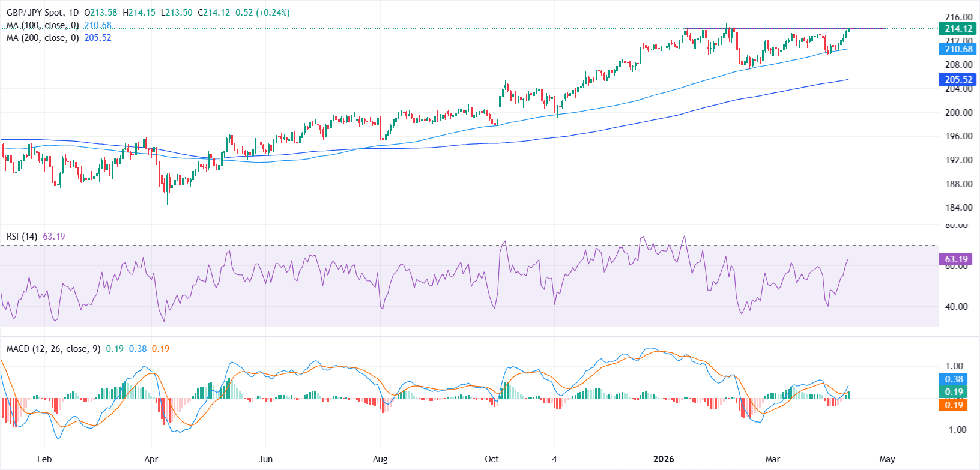Click the 2026 label on time axis
The width and height of the screenshot is (980, 470).
[664, 459]
